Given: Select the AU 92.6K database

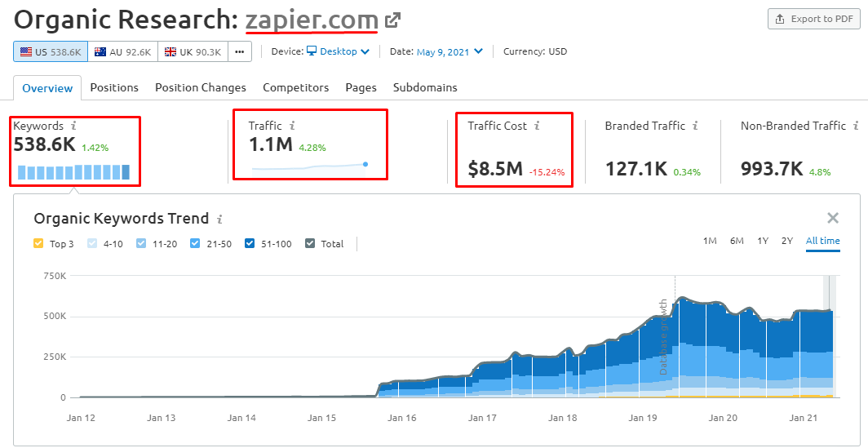Looking at the screenshot, I should (122, 52).
